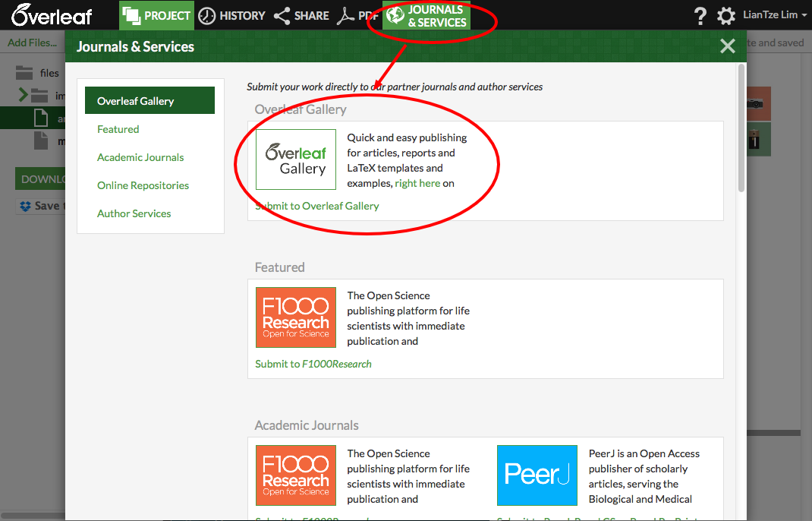Image resolution: width=812 pixels, height=521 pixels.
Task: Click the SHARE button
Action: (301, 15)
